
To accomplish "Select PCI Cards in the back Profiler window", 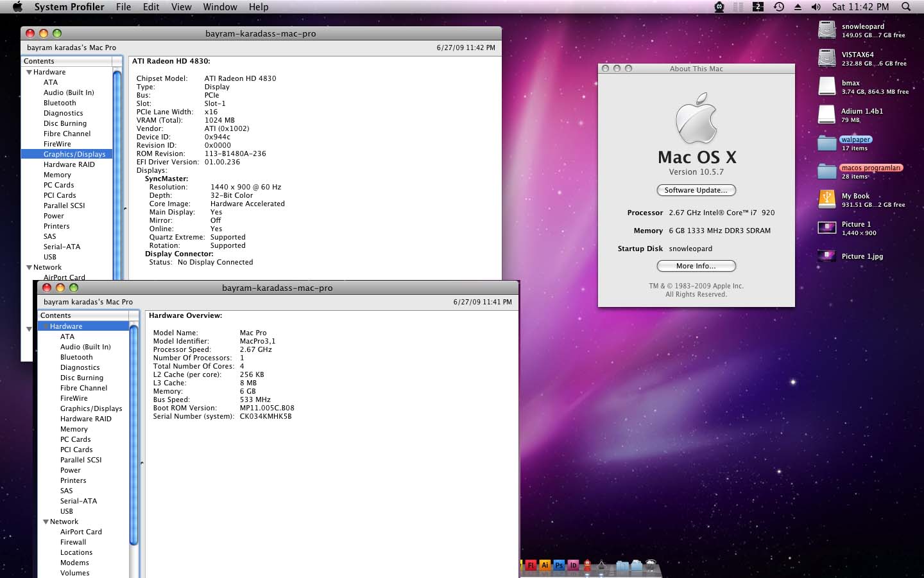I will [x=60, y=195].
